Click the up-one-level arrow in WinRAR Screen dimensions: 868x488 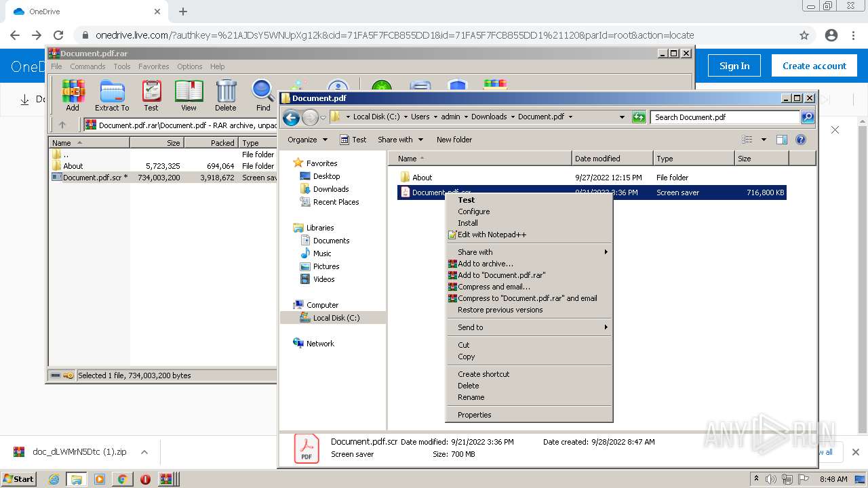[62, 125]
